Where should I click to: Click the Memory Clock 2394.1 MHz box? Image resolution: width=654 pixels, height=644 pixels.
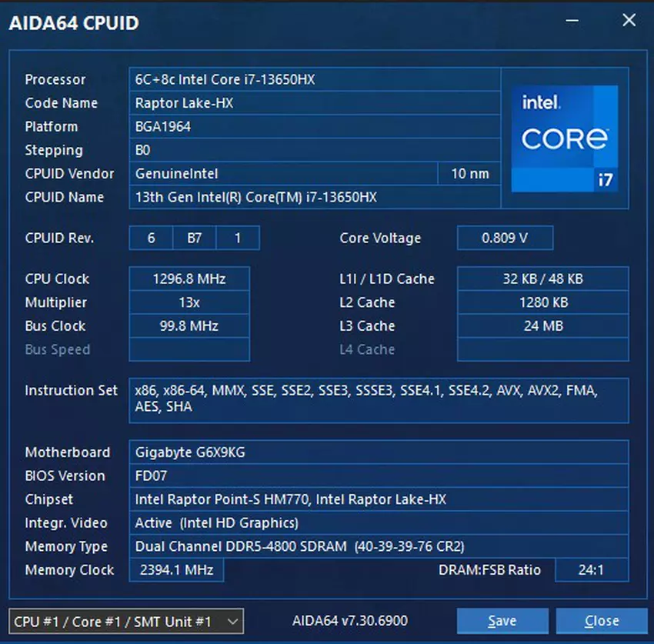tap(176, 570)
